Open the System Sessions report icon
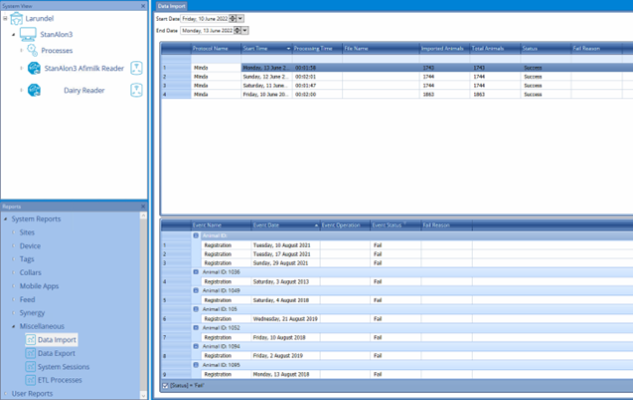The image size is (633, 400). (30, 367)
